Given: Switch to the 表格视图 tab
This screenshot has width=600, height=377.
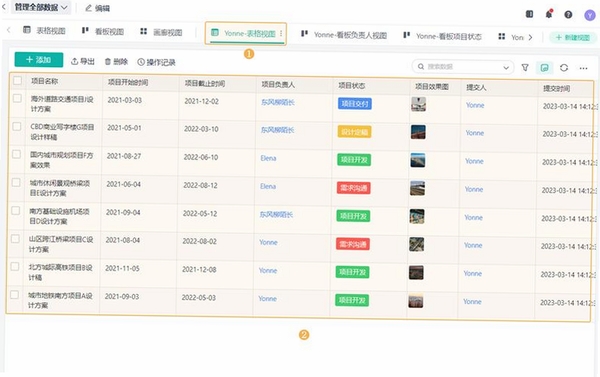Looking at the screenshot, I should 44,31.
